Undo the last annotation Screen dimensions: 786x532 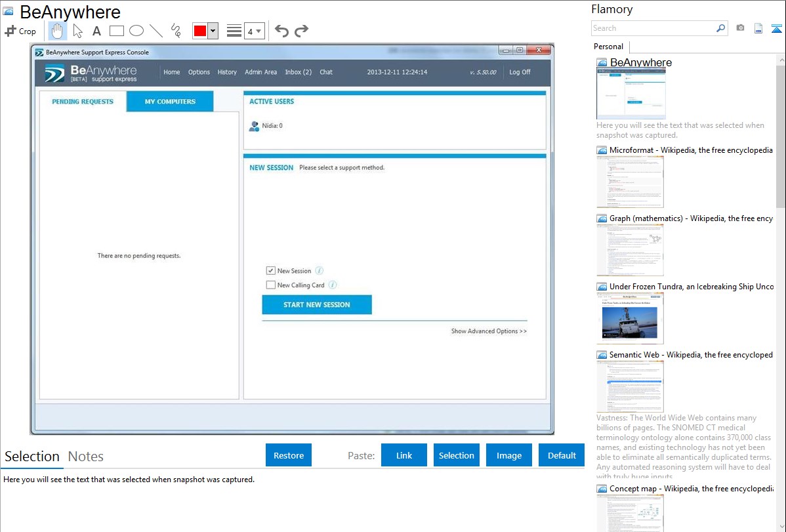pos(281,31)
